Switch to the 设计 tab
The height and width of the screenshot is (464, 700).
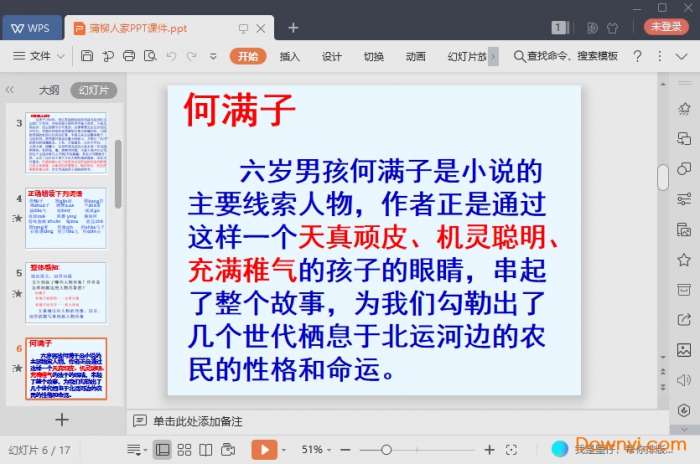tap(332, 56)
